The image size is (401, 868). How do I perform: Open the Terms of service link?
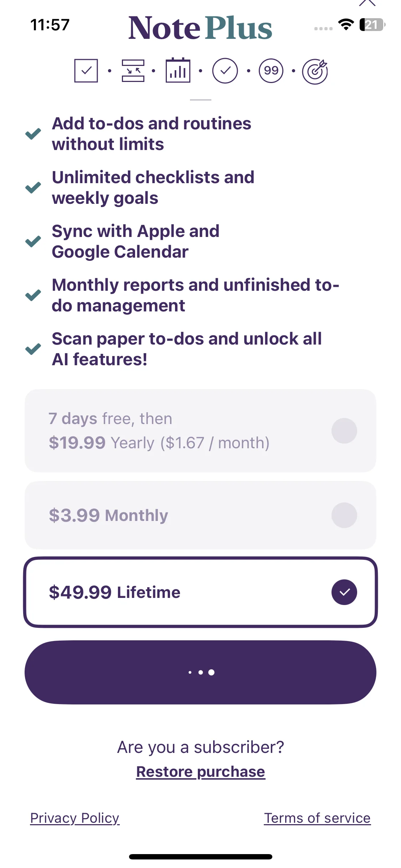[x=317, y=818]
